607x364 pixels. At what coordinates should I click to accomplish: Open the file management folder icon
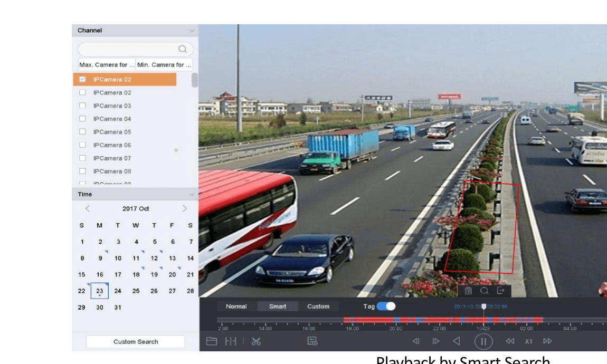[x=211, y=341]
